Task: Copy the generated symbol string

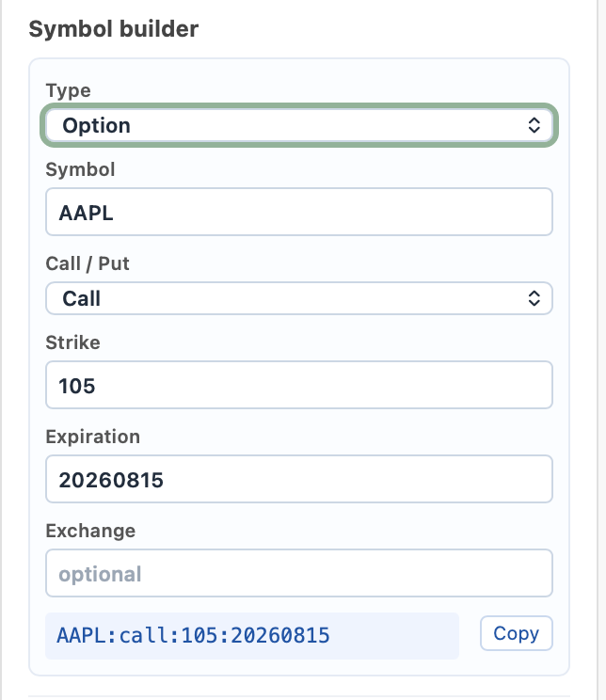Action: pyautogui.click(x=517, y=633)
